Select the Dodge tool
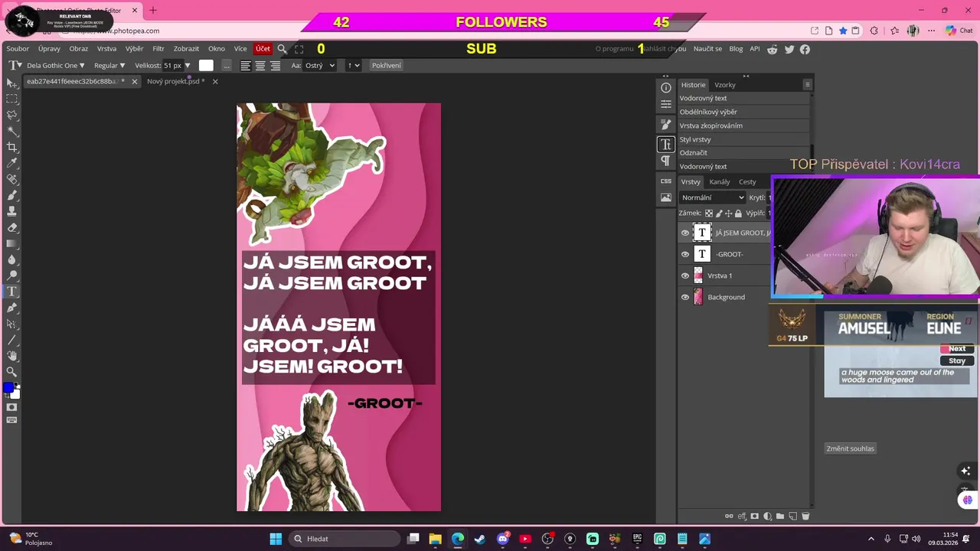The image size is (980, 551). point(11,275)
